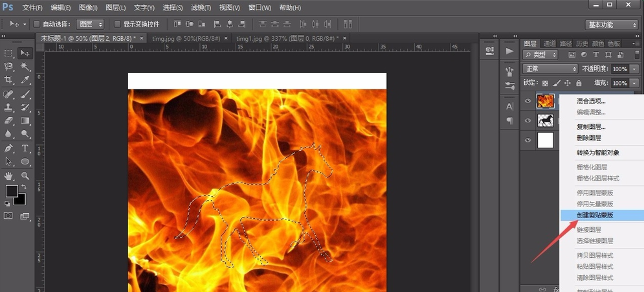The height and width of the screenshot is (292, 644).
Task: Select the Magic Wand tool
Action: 25,67
